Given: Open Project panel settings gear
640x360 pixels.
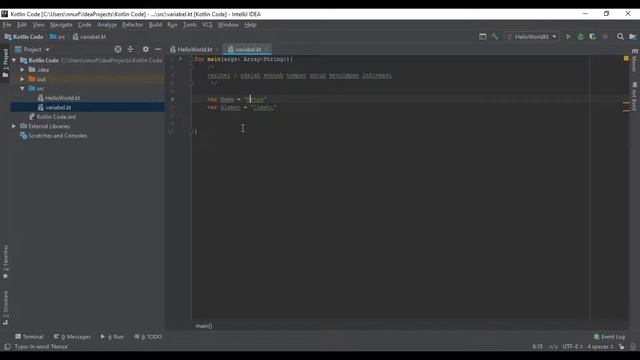Looking at the screenshot, I should click(146, 49).
